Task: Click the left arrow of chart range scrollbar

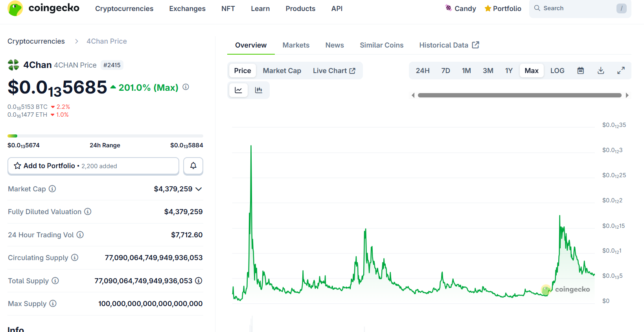Action: point(413,95)
